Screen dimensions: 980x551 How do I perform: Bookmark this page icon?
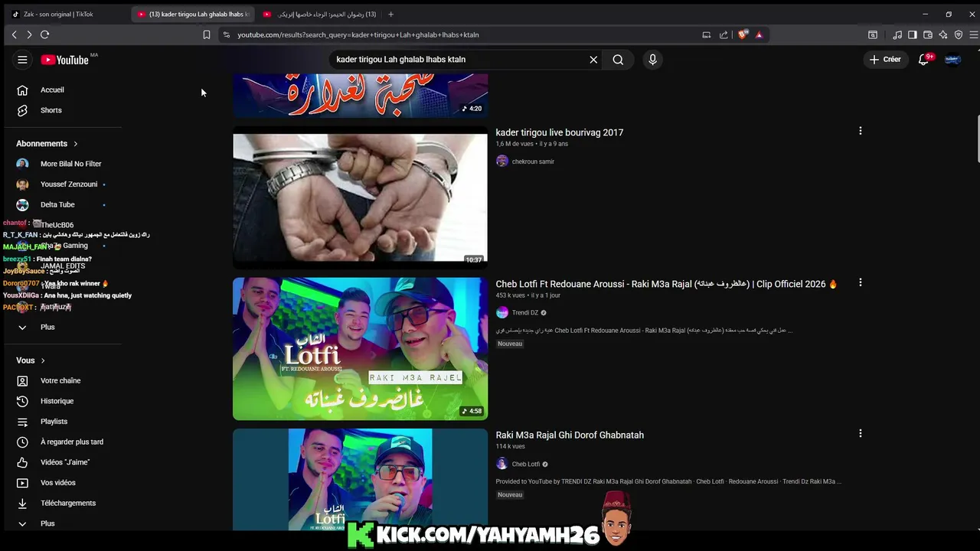[x=207, y=34]
